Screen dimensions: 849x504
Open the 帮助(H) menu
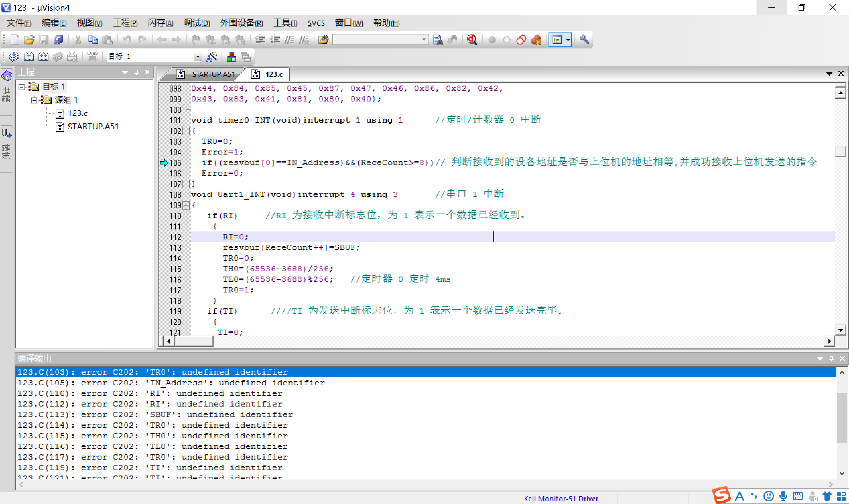pyautogui.click(x=386, y=23)
